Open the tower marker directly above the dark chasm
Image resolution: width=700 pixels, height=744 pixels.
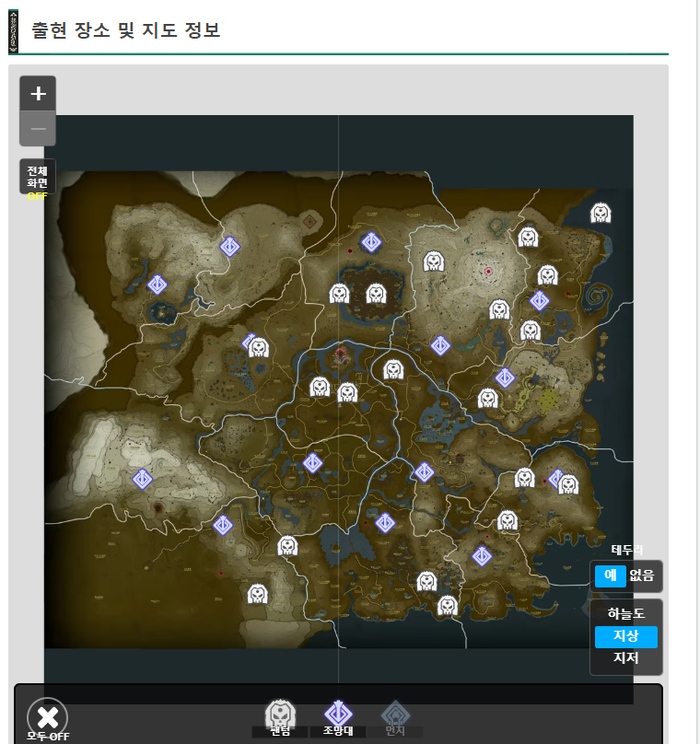pos(371,242)
